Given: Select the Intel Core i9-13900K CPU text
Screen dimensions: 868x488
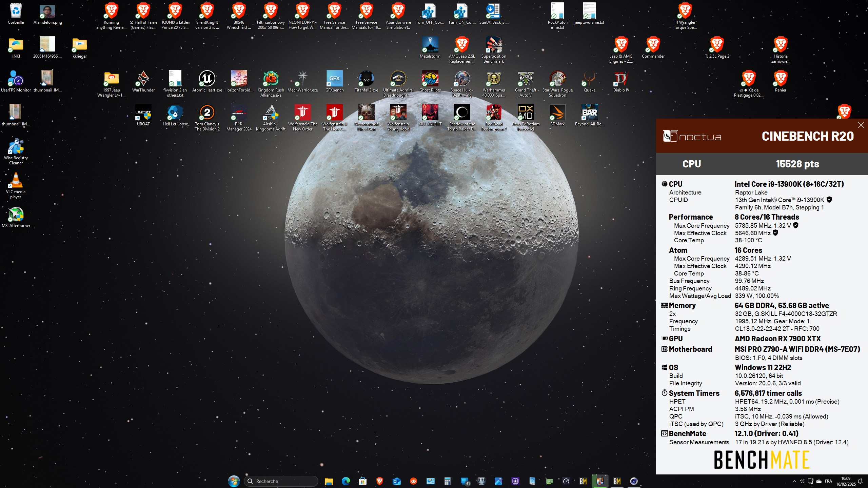Looking at the screenshot, I should 789,184.
